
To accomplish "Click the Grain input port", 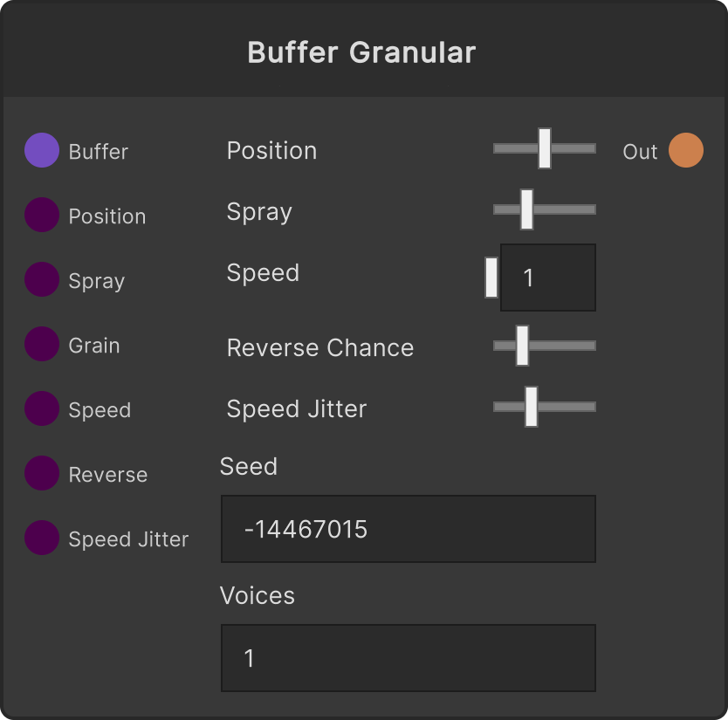I will (x=42, y=344).
